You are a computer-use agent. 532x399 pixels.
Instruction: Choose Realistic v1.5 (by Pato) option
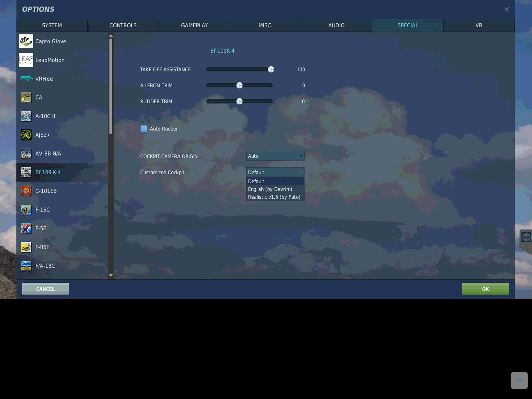275,197
